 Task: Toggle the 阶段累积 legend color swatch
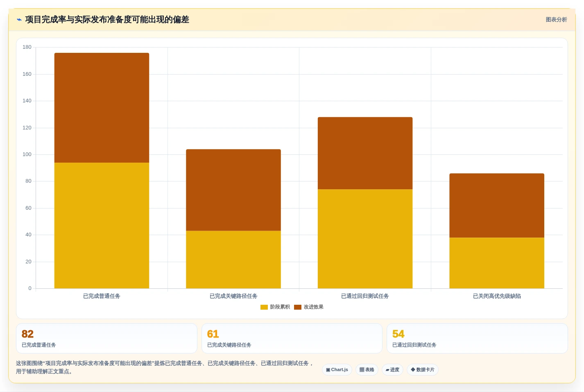[x=264, y=307]
